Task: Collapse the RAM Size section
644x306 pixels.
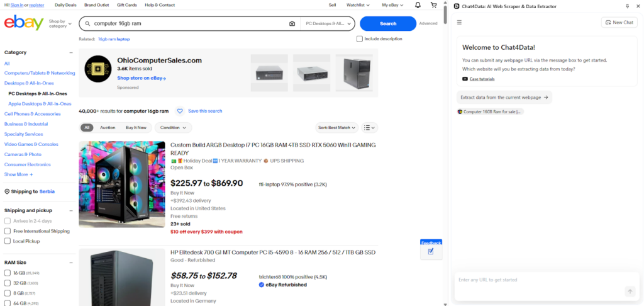Action: click(71, 263)
